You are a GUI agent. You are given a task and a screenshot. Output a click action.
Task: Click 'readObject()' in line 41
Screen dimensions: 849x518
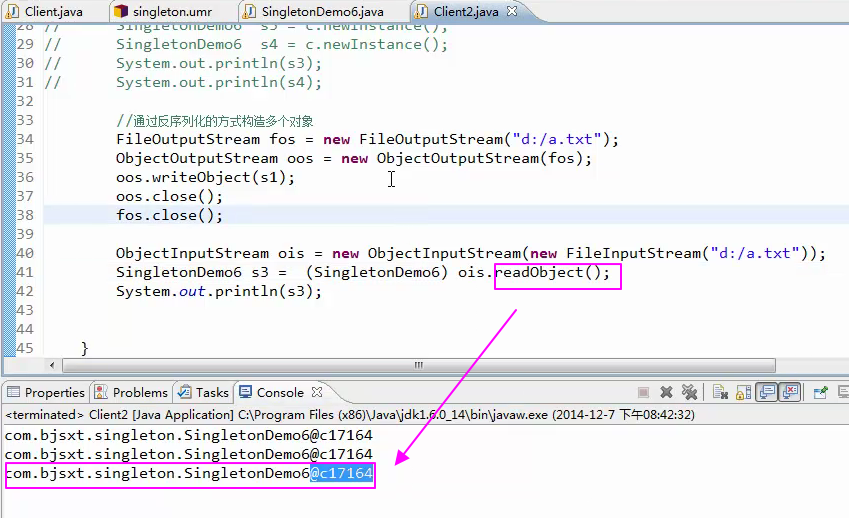[547, 272]
